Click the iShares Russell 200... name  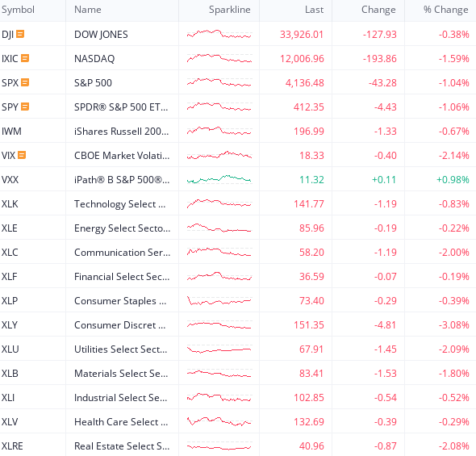pyautogui.click(x=122, y=132)
